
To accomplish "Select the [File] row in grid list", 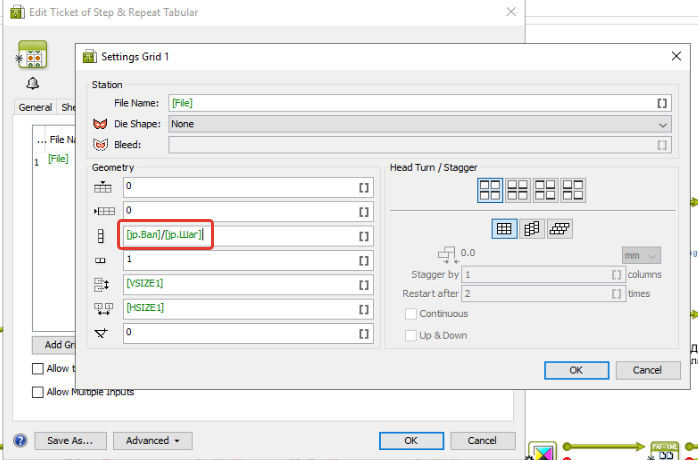I will [55, 159].
